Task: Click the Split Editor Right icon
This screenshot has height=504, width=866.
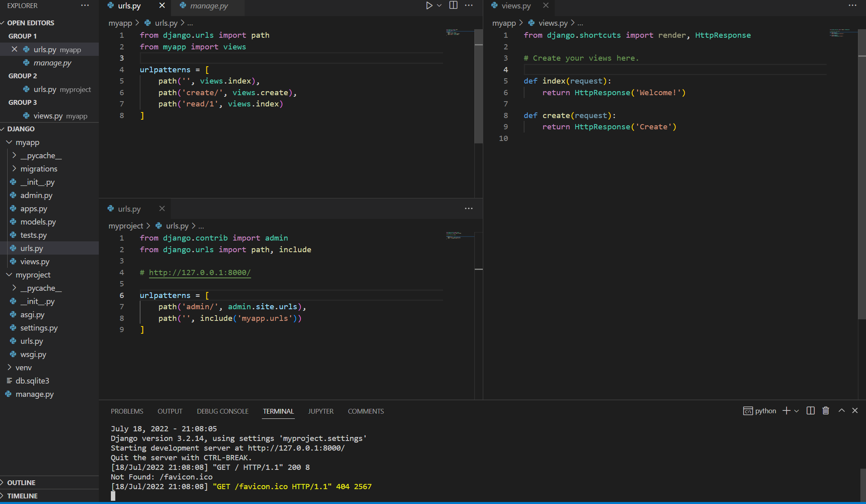Action: point(453,6)
